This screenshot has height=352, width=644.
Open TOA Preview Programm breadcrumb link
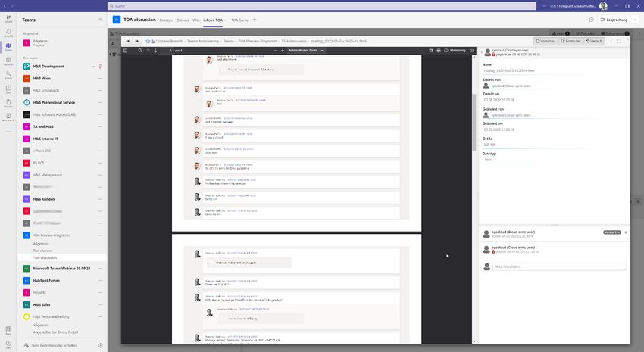tap(258, 41)
